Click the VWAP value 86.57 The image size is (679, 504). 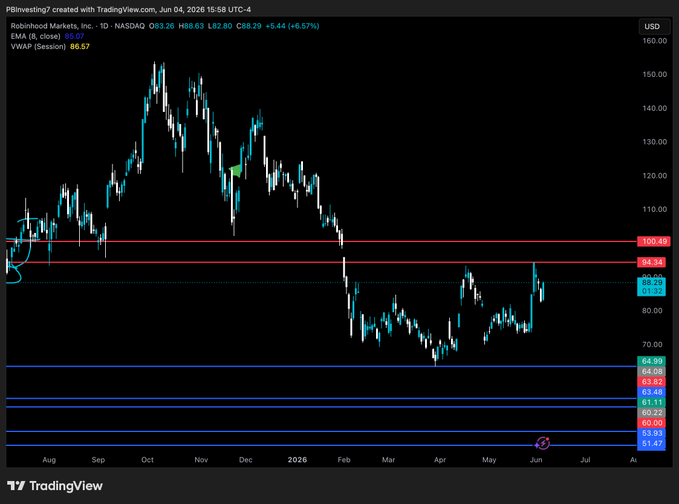80,46
